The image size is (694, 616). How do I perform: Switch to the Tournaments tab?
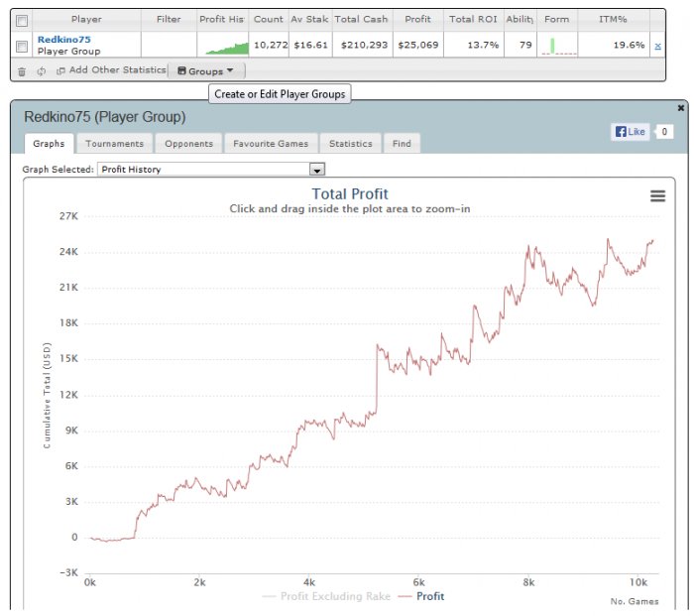pyautogui.click(x=115, y=144)
